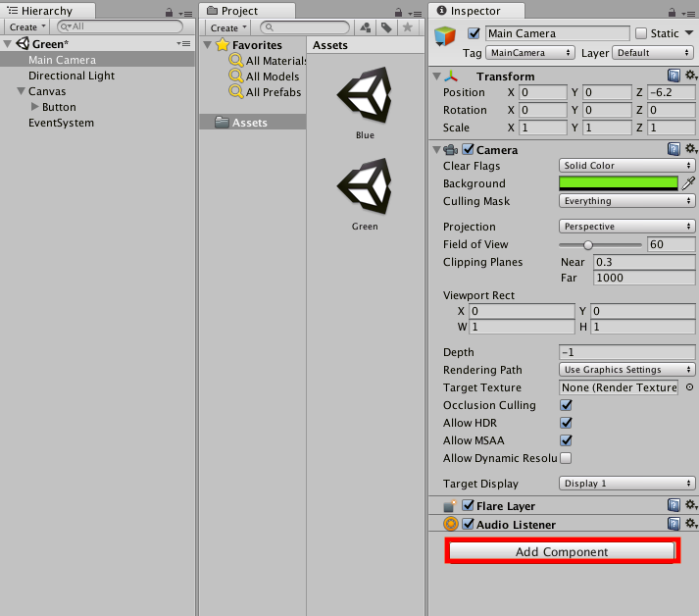Open the Project panel options menu icon
This screenshot has width=699, height=616.
(x=415, y=14)
